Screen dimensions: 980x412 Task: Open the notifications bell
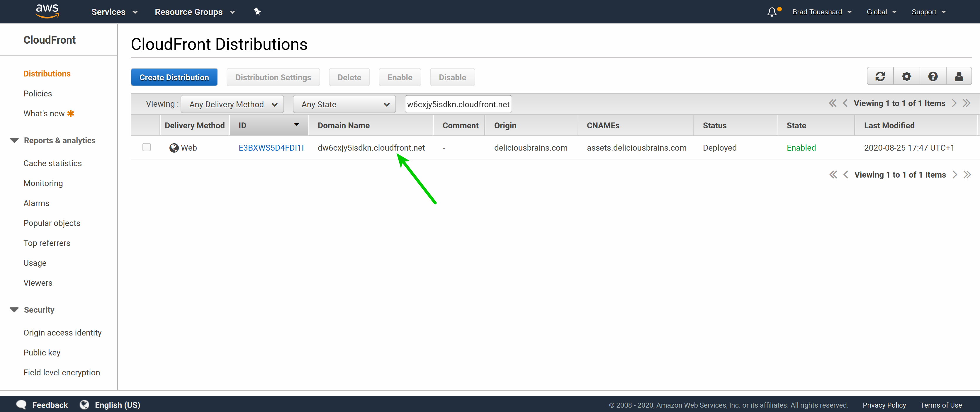tap(772, 12)
